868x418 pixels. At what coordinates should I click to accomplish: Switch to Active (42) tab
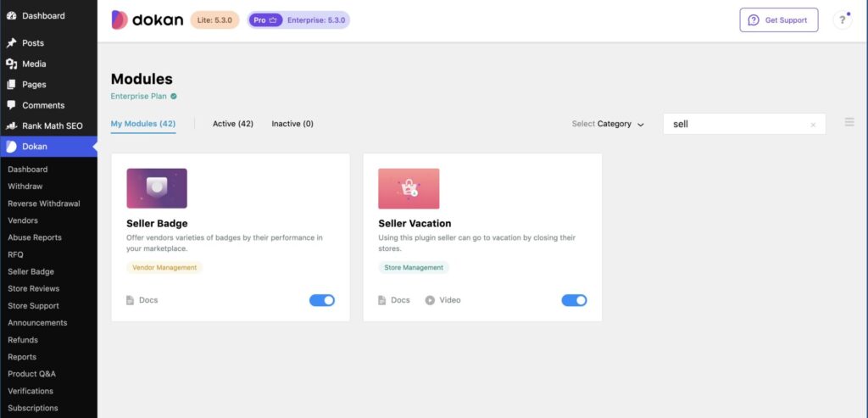(233, 124)
